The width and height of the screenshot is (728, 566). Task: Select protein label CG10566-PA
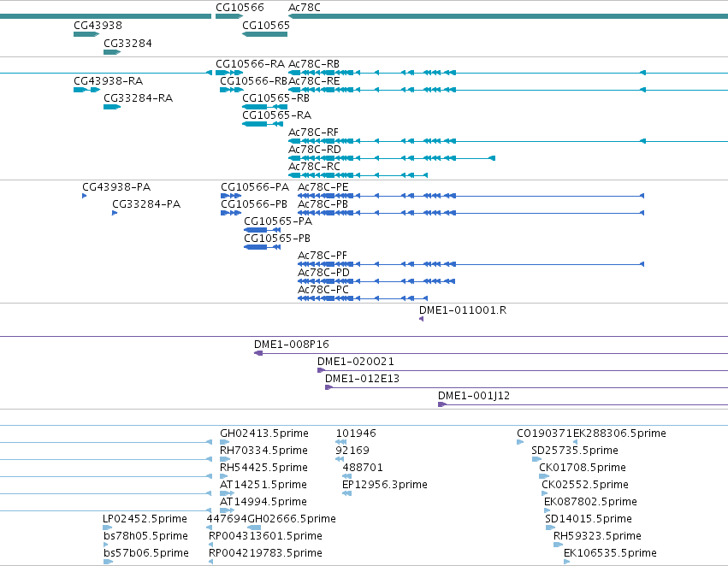[255, 187]
